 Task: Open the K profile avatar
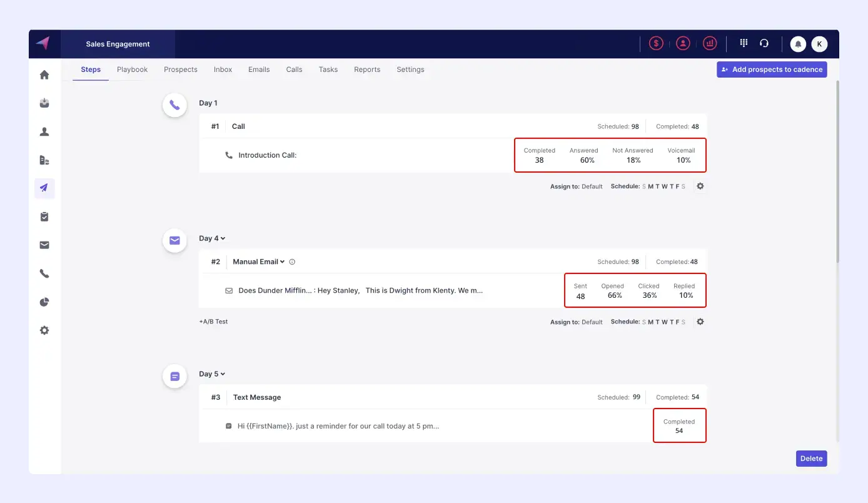[x=819, y=44]
